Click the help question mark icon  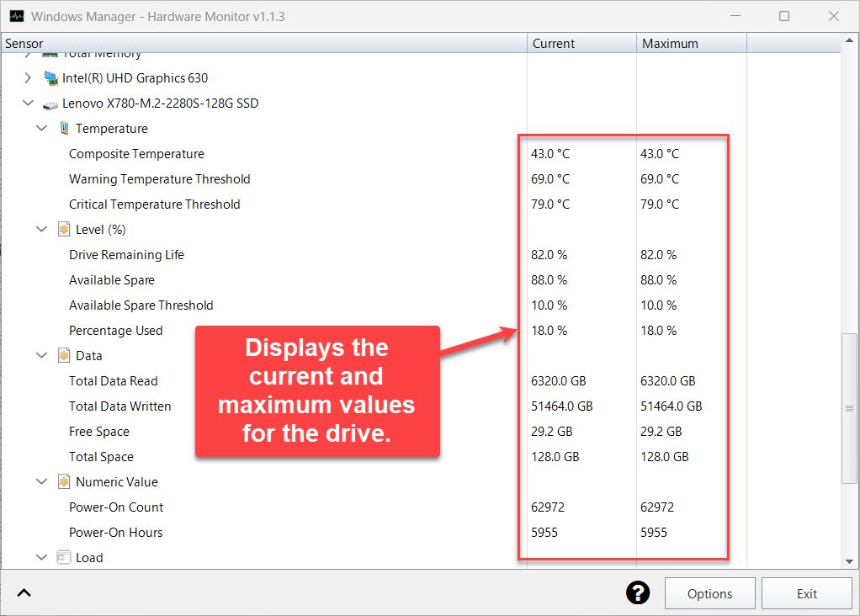pyautogui.click(x=637, y=593)
